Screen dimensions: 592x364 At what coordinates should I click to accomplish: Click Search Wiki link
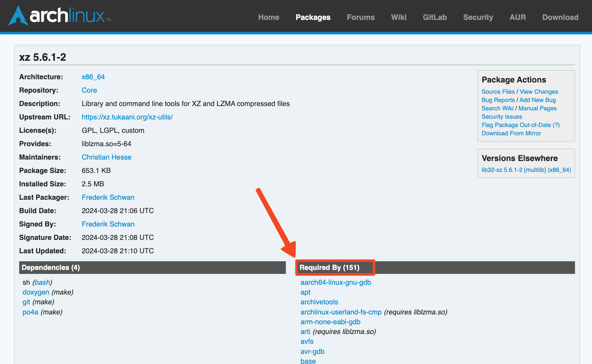tap(497, 109)
